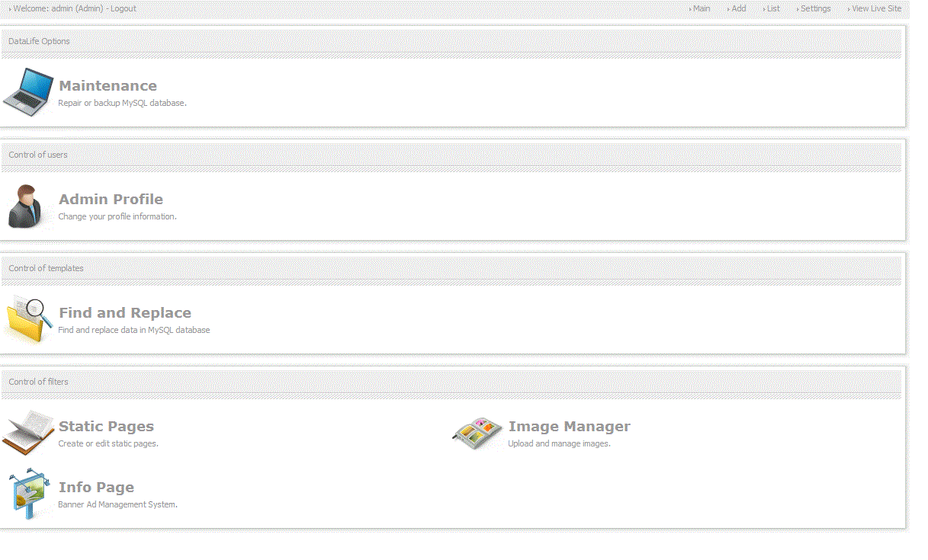Viewport: 928px width, 560px height.
Task: Click the Admin Profile user icon
Action: (26, 206)
